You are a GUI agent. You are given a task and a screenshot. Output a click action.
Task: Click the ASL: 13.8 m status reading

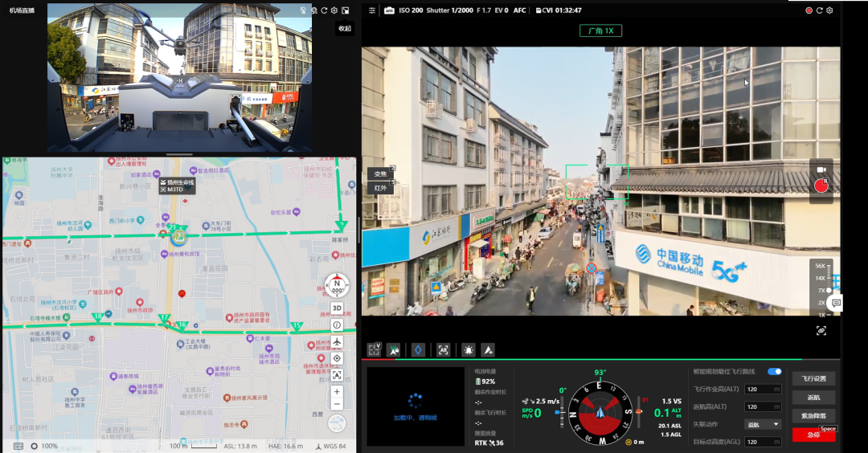pos(240,446)
